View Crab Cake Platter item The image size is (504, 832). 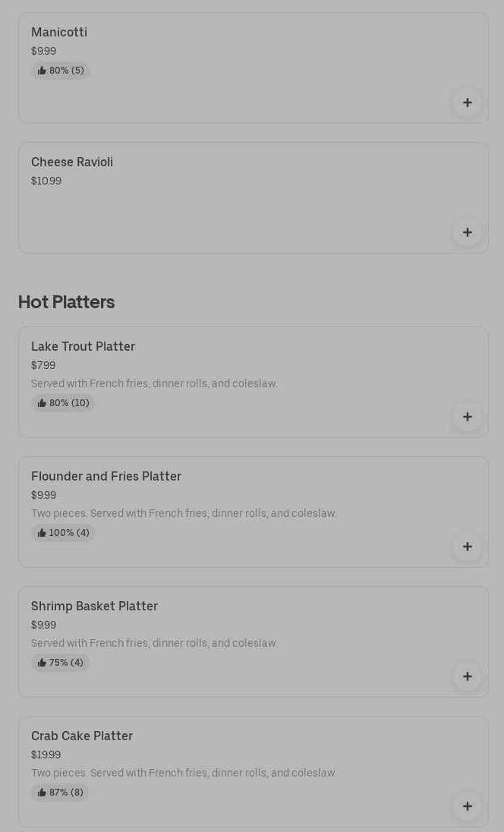82,736
